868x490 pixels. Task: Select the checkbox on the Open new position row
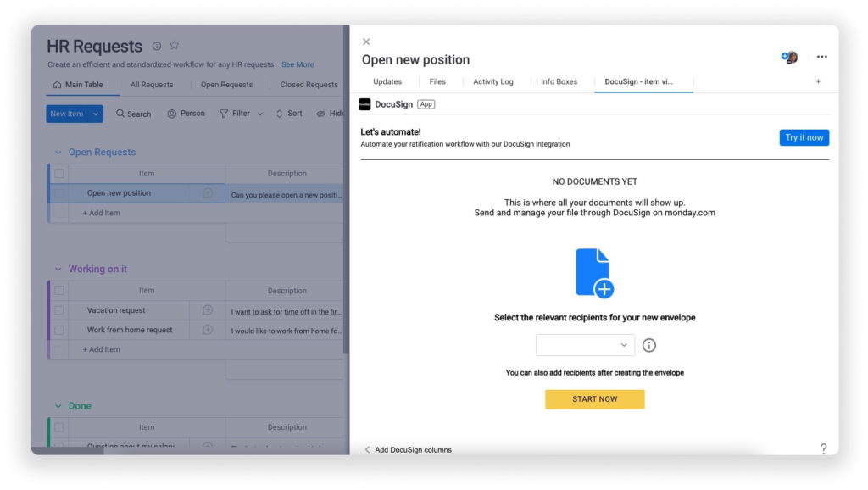point(58,192)
